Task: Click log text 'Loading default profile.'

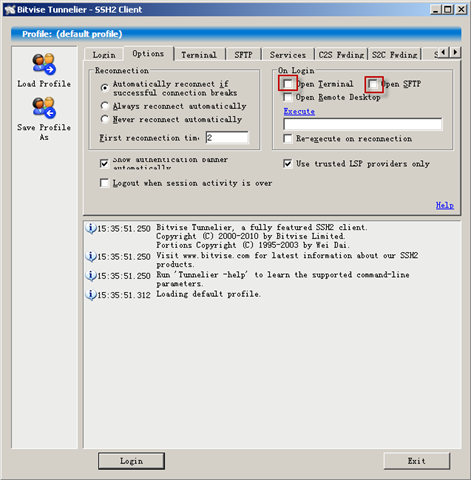Action: (x=209, y=294)
